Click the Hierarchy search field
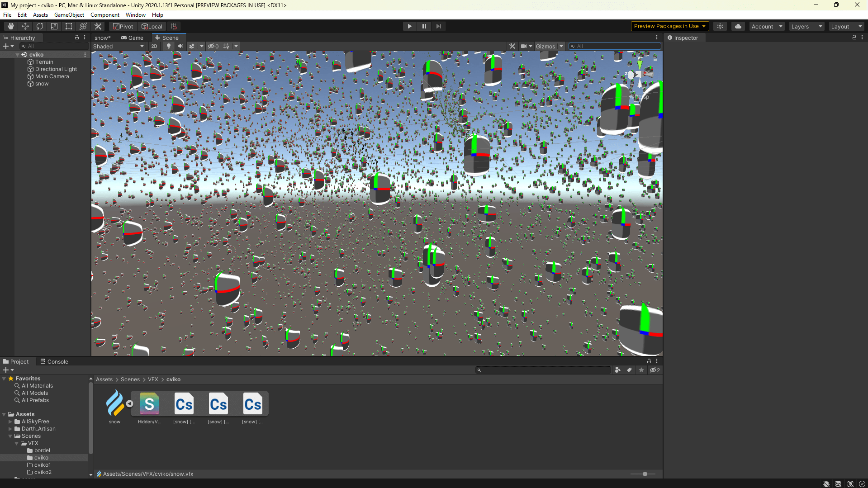Screen dimensions: 868x488 coord(54,46)
